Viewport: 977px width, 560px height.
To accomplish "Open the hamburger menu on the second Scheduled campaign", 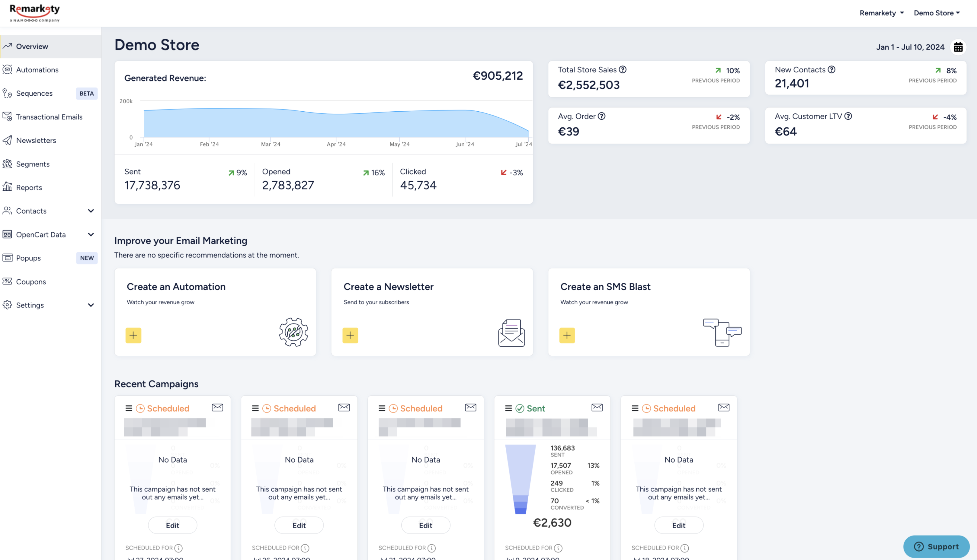I will [255, 409].
